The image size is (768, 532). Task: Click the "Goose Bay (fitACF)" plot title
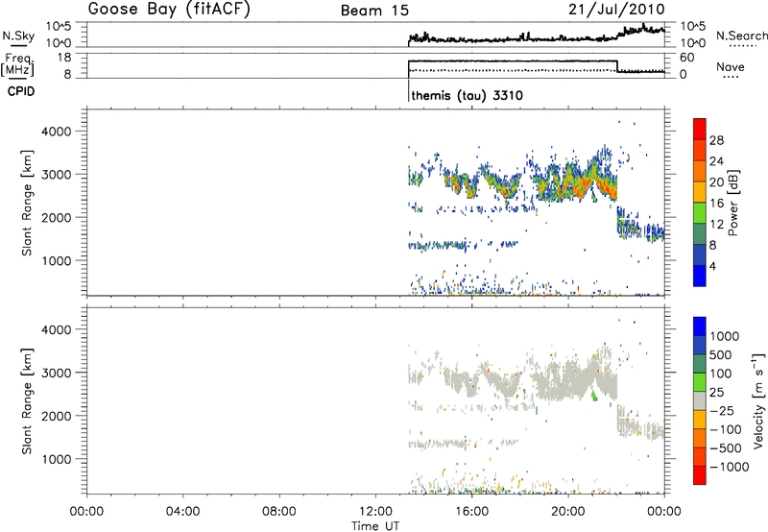(x=169, y=10)
